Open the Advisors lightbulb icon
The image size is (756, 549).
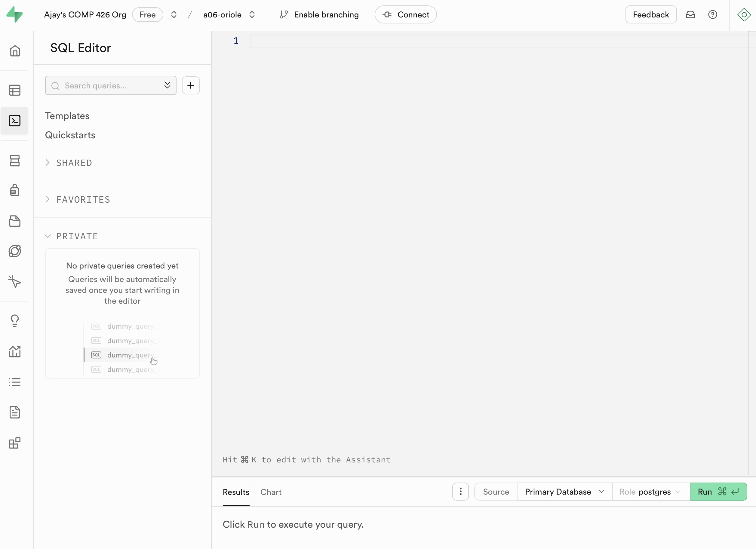tap(15, 321)
